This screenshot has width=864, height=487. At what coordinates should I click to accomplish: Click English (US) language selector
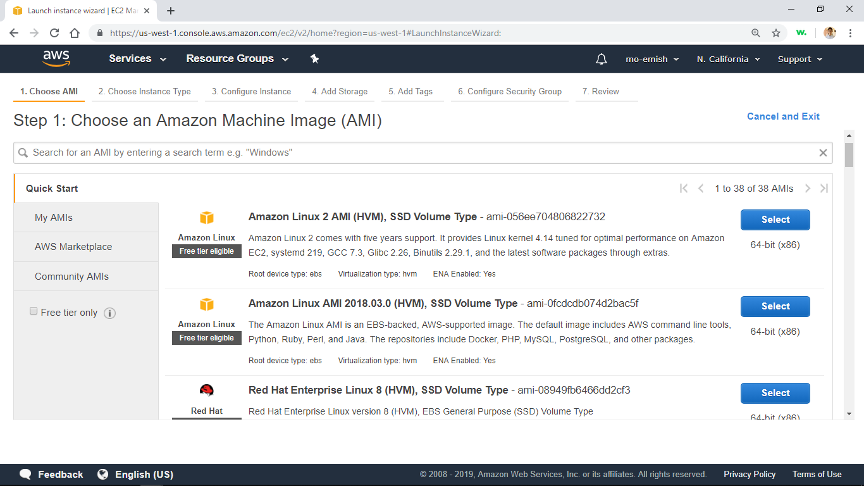(x=144, y=474)
